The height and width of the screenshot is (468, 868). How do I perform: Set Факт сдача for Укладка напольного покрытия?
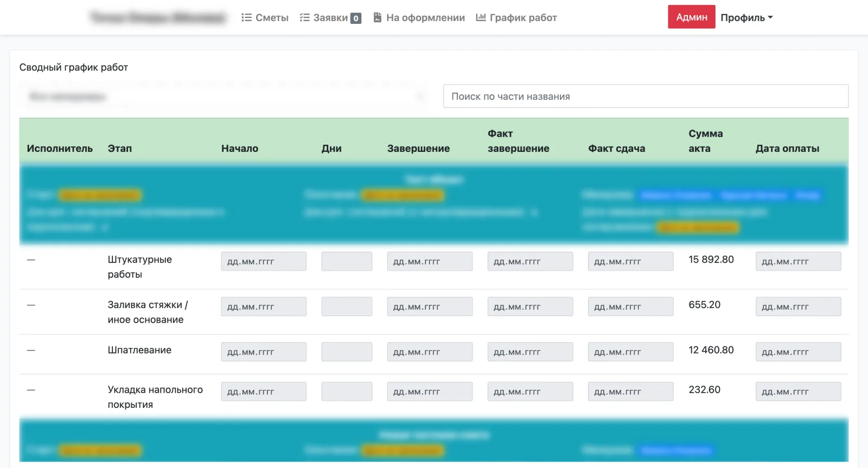(x=630, y=392)
